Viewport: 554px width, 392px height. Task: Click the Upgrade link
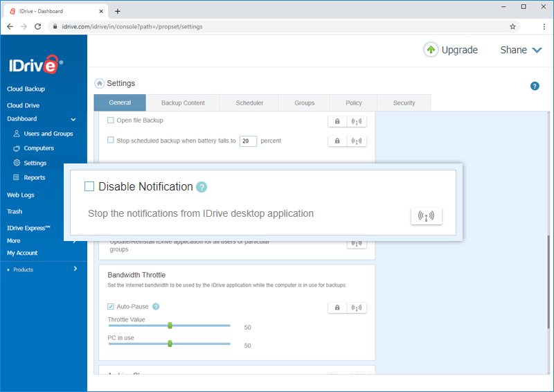click(x=460, y=50)
